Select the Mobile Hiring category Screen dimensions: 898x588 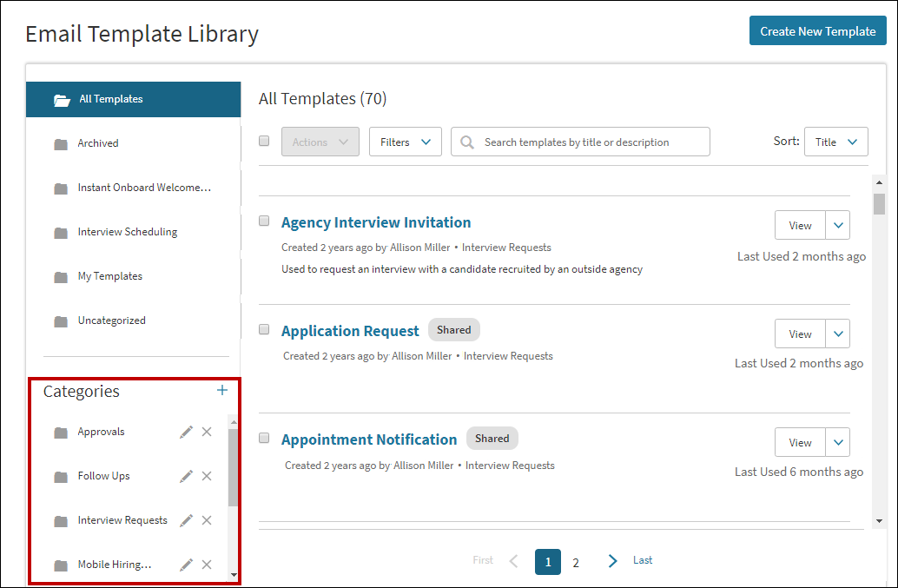click(115, 565)
